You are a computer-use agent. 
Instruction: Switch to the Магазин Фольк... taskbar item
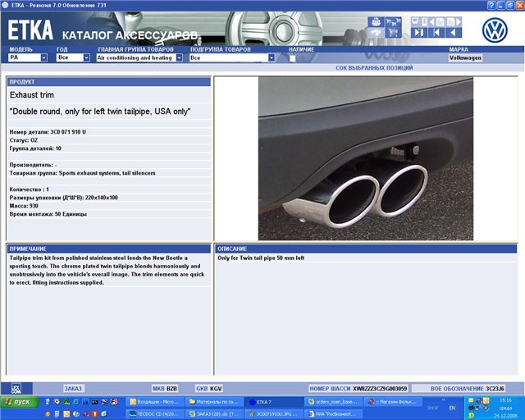(x=392, y=402)
